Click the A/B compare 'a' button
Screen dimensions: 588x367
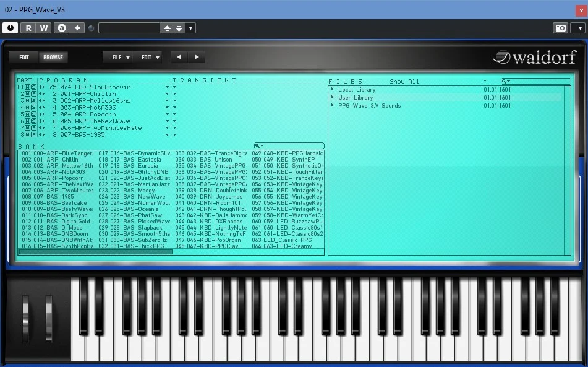point(62,28)
